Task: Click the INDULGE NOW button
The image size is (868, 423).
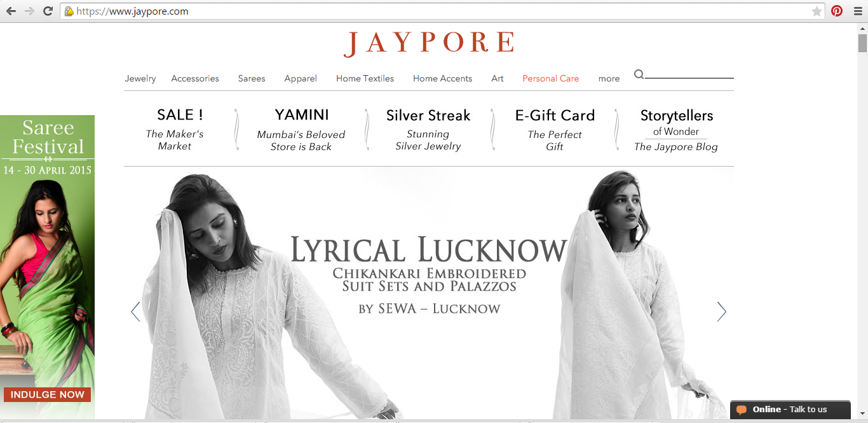Action: pos(47,394)
